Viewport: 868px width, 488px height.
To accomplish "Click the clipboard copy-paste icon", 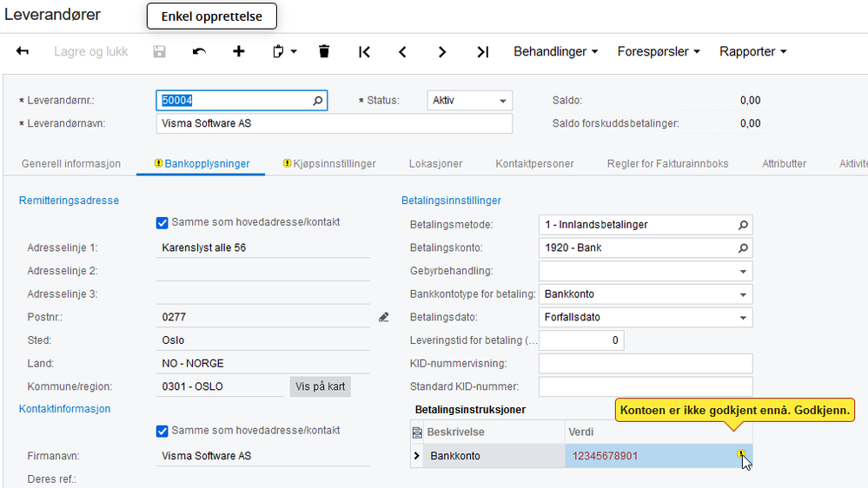I will pyautogui.click(x=278, y=51).
